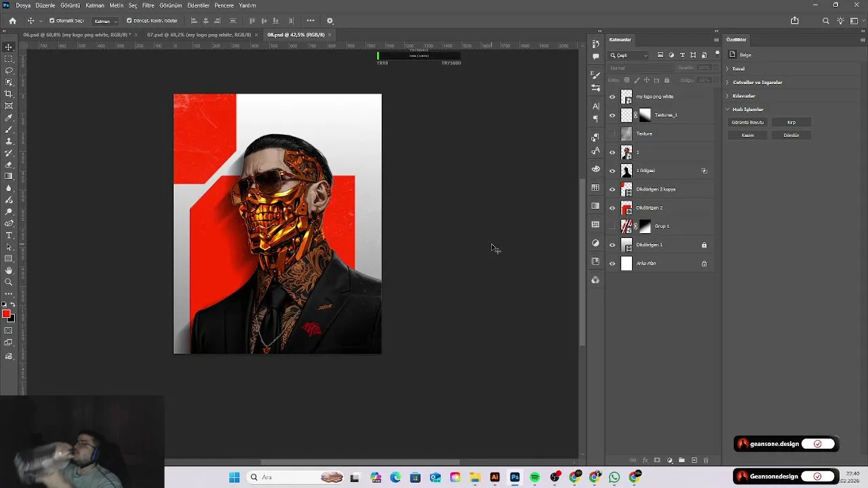868x488 pixels.
Task: Open the Pencere menu
Action: [224, 5]
